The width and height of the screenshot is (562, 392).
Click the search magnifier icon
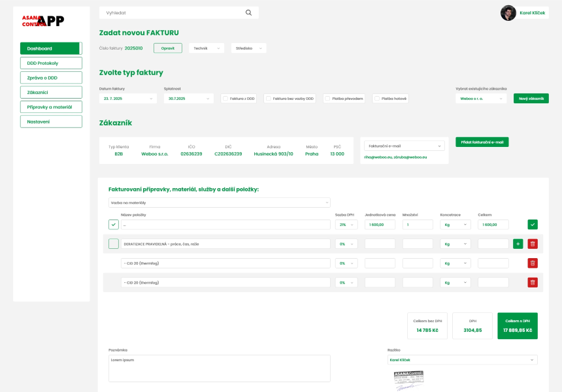248,12
